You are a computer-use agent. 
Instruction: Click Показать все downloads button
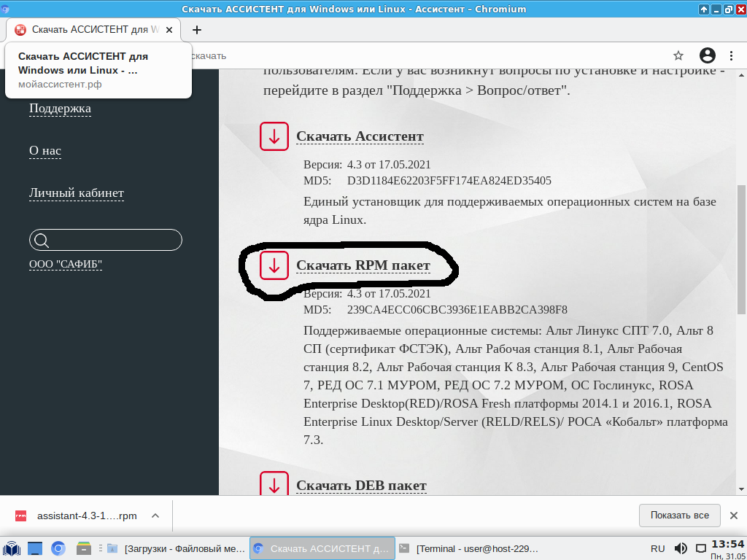[679, 516]
